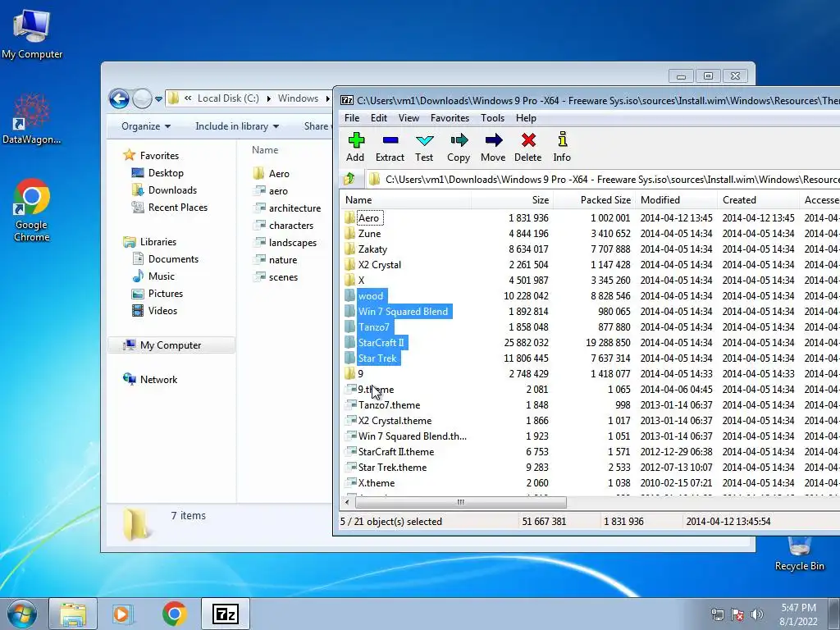This screenshot has width=840, height=630.
Task: Select the Star Trek.theme file
Action: 393,467
